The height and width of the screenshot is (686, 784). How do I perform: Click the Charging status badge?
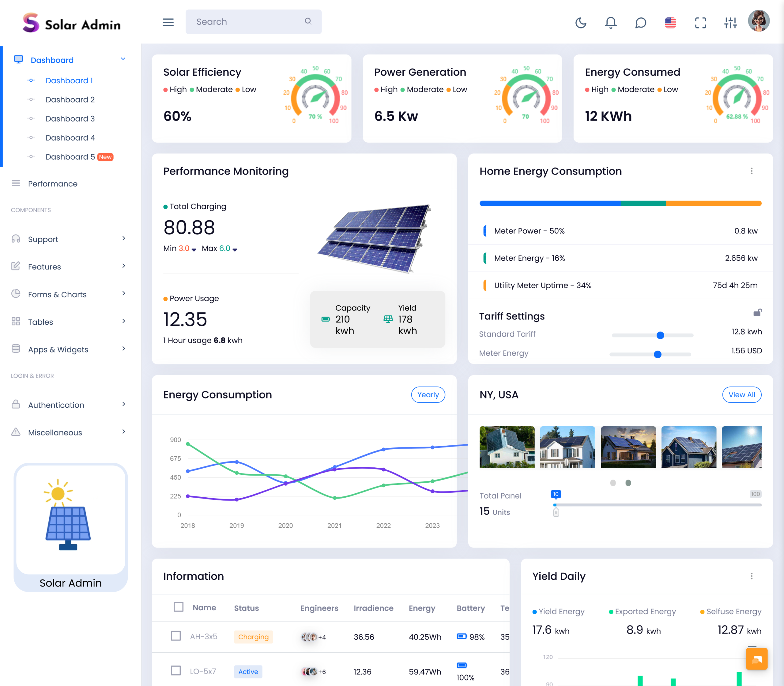[x=254, y=637]
